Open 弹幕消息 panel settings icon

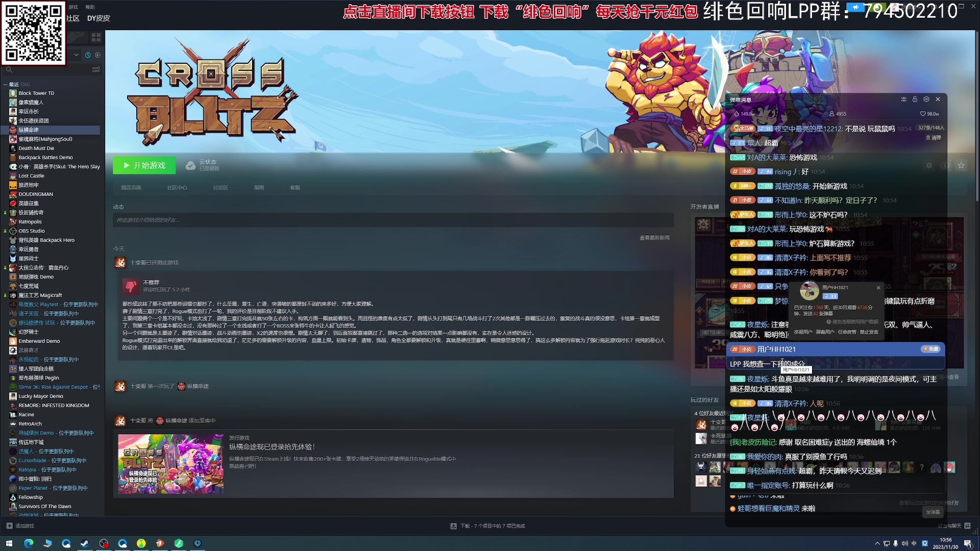coord(926,99)
